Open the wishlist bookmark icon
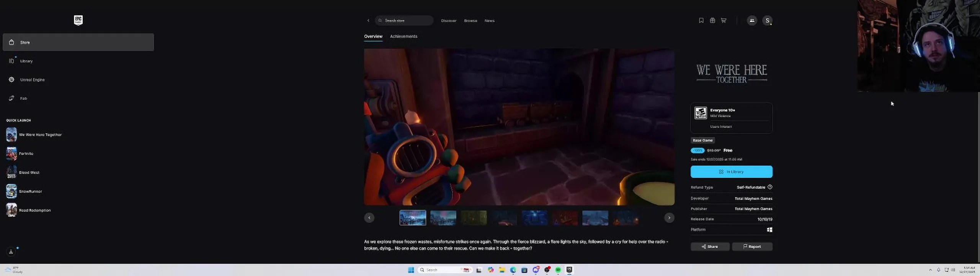Screen dimensions: 980x276 pyautogui.click(x=701, y=20)
